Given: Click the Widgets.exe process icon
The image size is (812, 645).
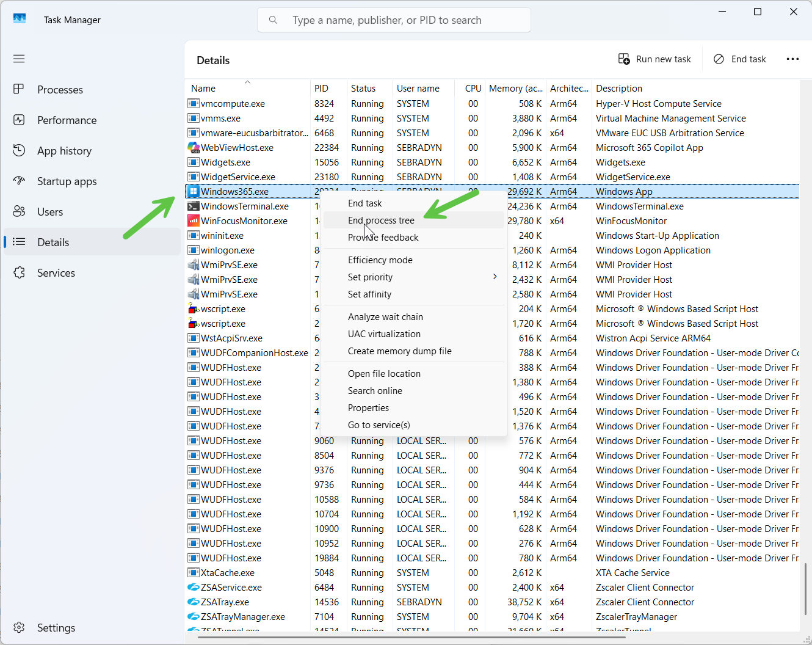Looking at the screenshot, I should pos(194,162).
